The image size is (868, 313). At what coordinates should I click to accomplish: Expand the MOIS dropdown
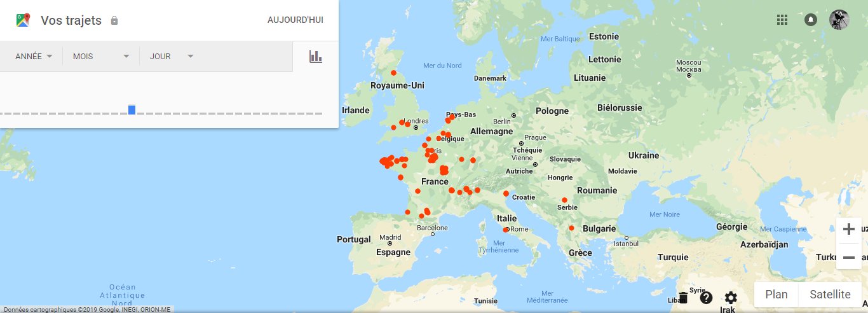[x=101, y=57]
